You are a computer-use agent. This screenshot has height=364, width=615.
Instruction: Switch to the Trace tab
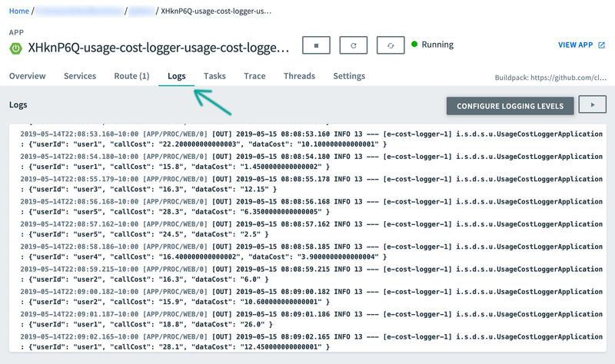point(254,76)
